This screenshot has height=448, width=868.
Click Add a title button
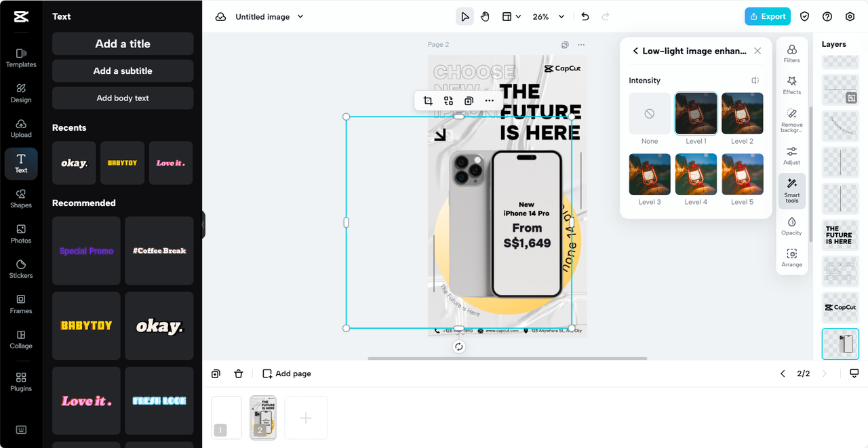click(x=123, y=43)
